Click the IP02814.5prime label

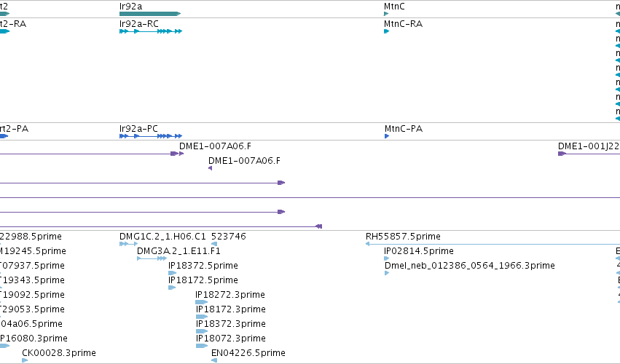click(x=419, y=251)
